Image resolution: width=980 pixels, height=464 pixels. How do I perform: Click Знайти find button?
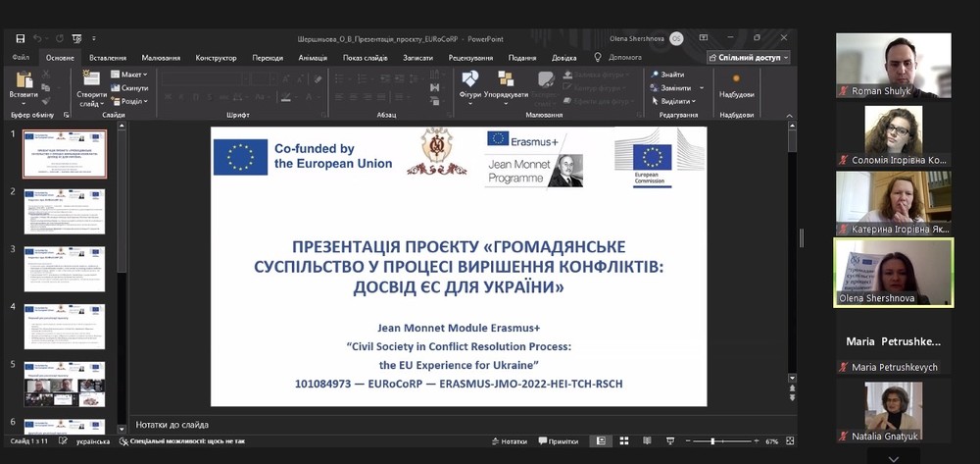coord(667,75)
